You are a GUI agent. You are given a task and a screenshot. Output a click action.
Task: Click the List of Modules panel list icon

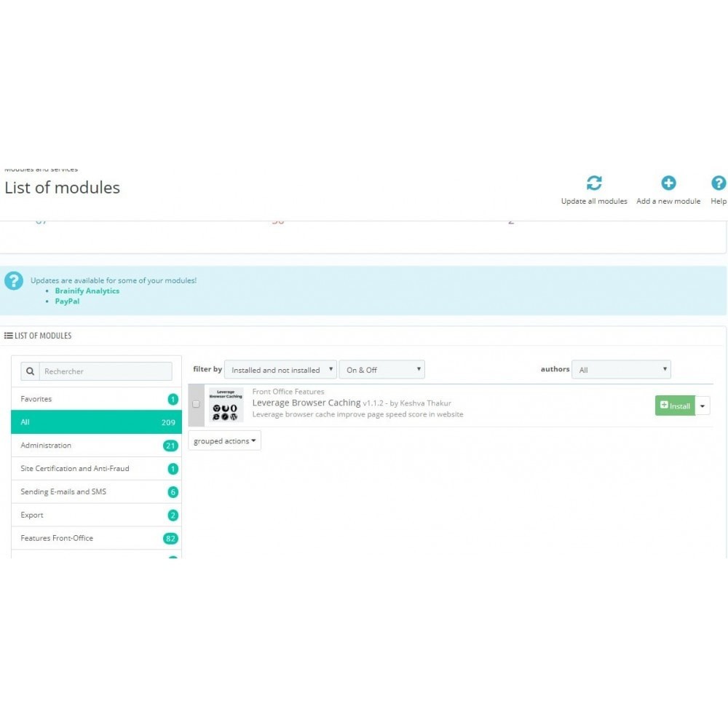[8, 336]
